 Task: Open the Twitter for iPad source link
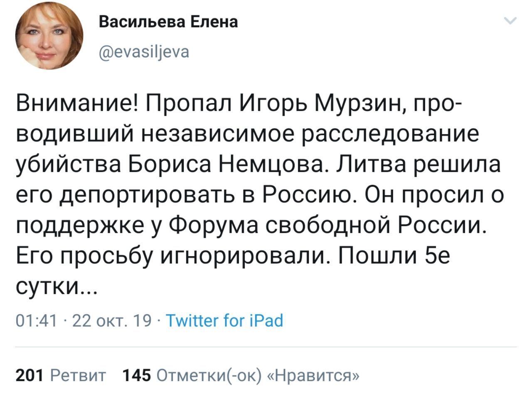(224, 321)
